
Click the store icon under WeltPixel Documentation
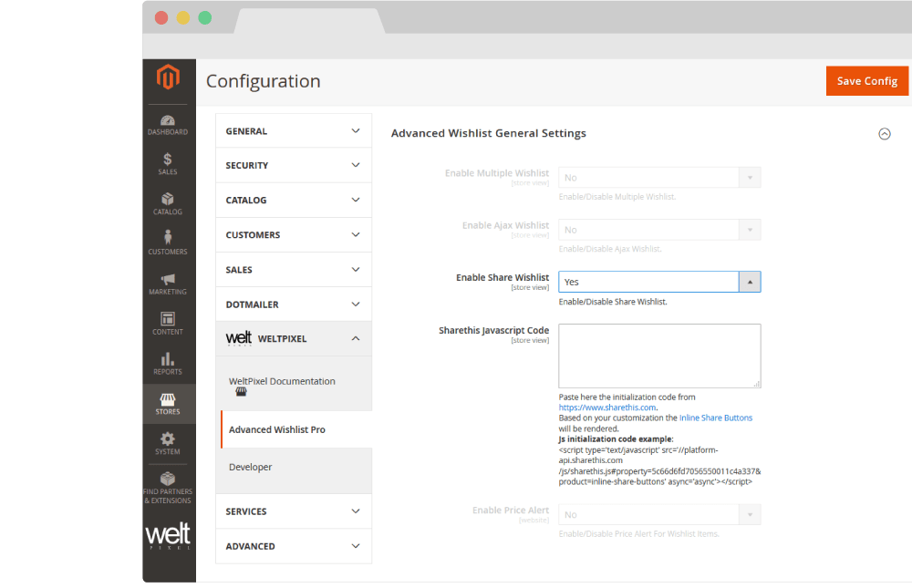(x=241, y=392)
